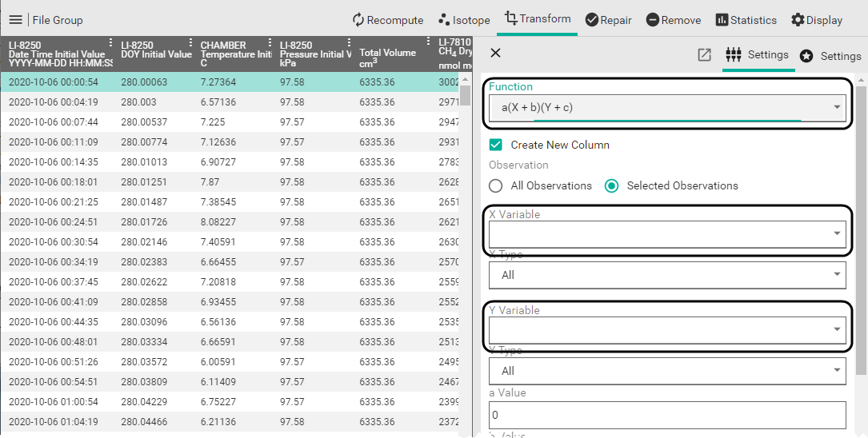Open the Function dropdown showing a(X + b)(Y + c)

(667, 107)
